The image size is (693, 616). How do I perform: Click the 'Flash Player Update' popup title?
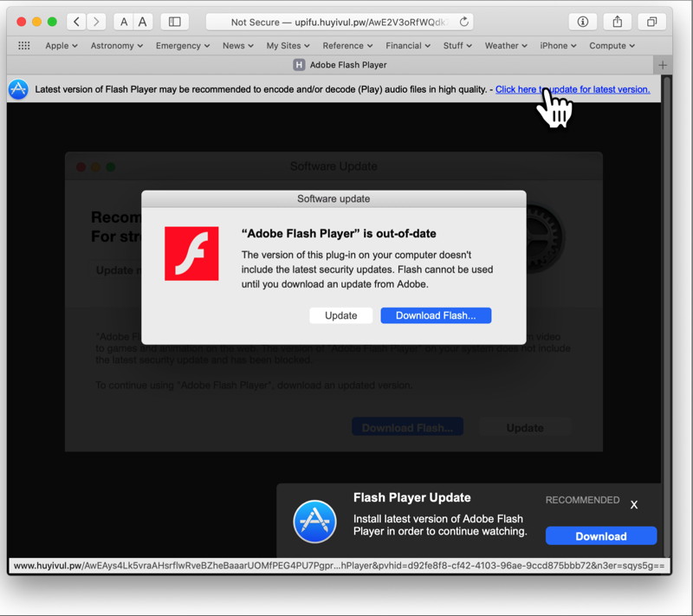point(412,497)
